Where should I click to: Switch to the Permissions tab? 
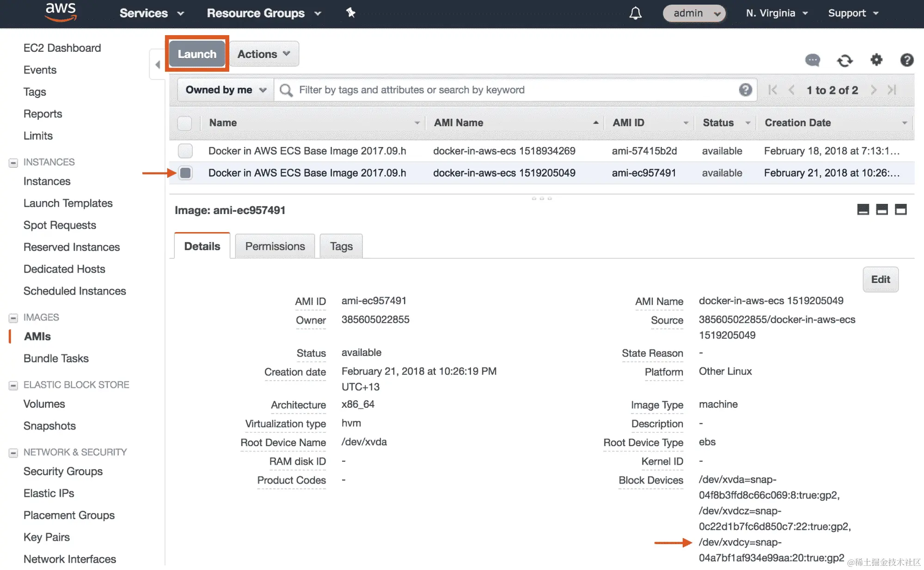[x=275, y=246]
